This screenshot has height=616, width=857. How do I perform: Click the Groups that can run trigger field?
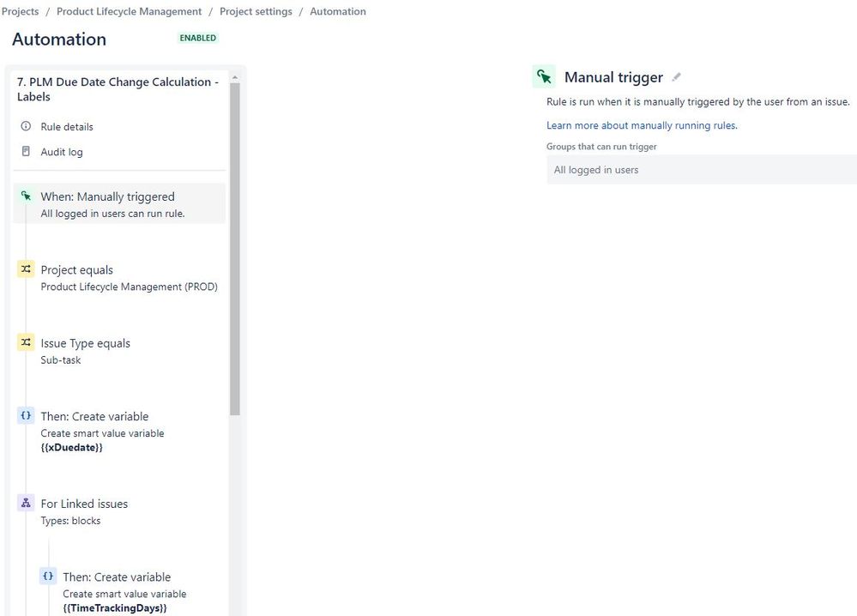pyautogui.click(x=702, y=169)
